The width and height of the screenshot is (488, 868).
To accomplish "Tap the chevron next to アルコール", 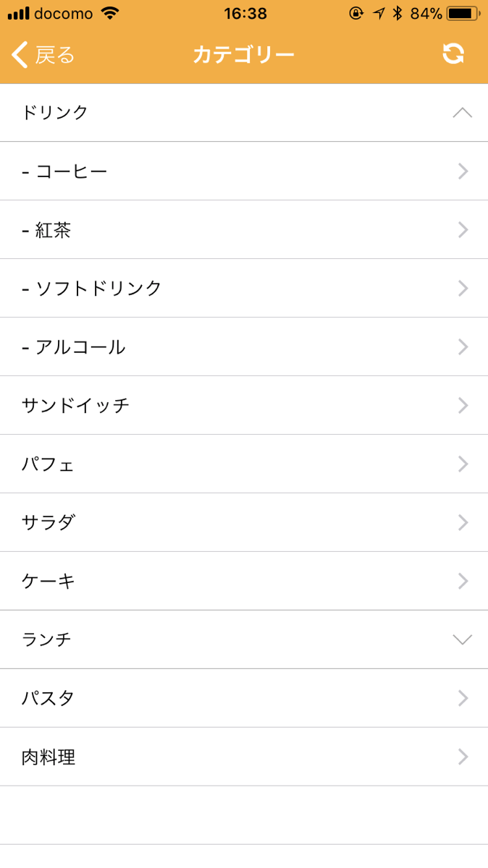I will tap(463, 347).
